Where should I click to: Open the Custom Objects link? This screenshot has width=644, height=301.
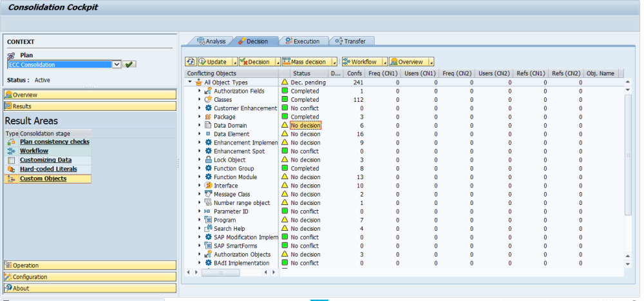tap(43, 179)
